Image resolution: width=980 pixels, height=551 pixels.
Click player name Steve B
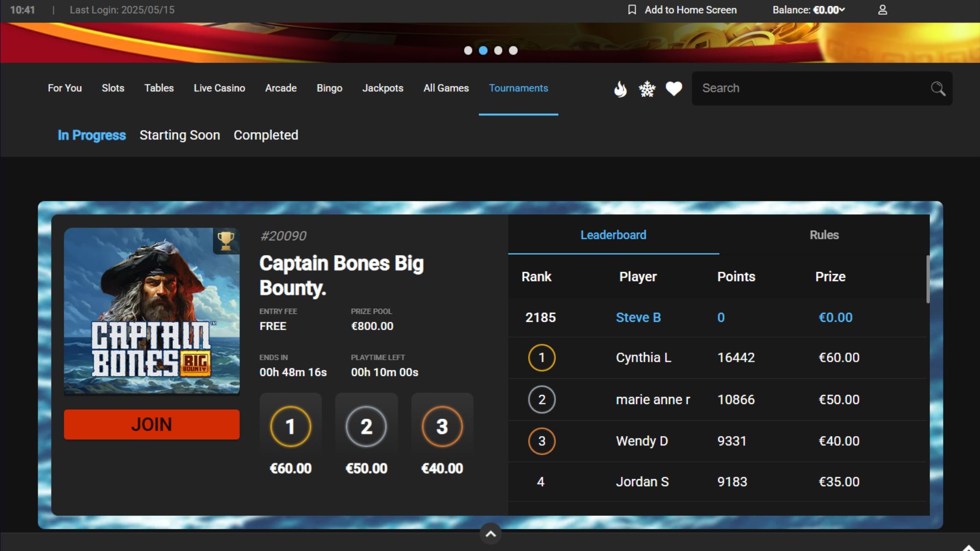(x=638, y=317)
